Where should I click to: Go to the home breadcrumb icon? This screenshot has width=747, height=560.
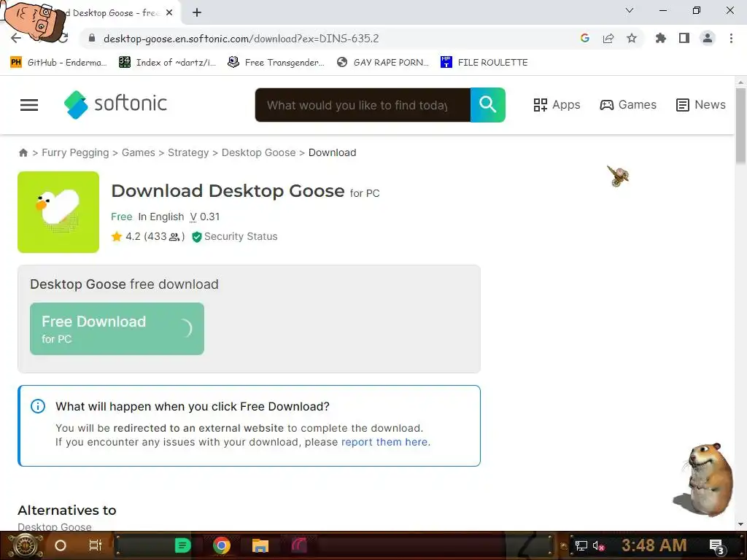point(23,152)
